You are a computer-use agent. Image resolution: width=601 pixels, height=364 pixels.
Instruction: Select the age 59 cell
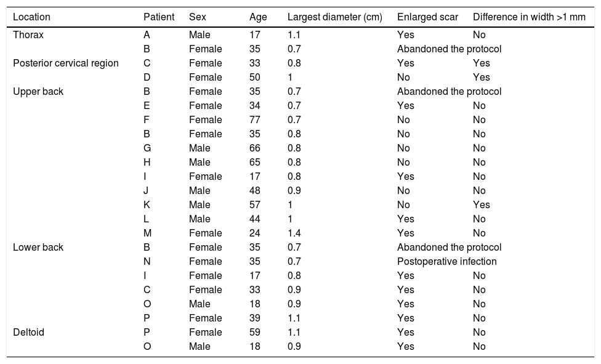(251, 332)
